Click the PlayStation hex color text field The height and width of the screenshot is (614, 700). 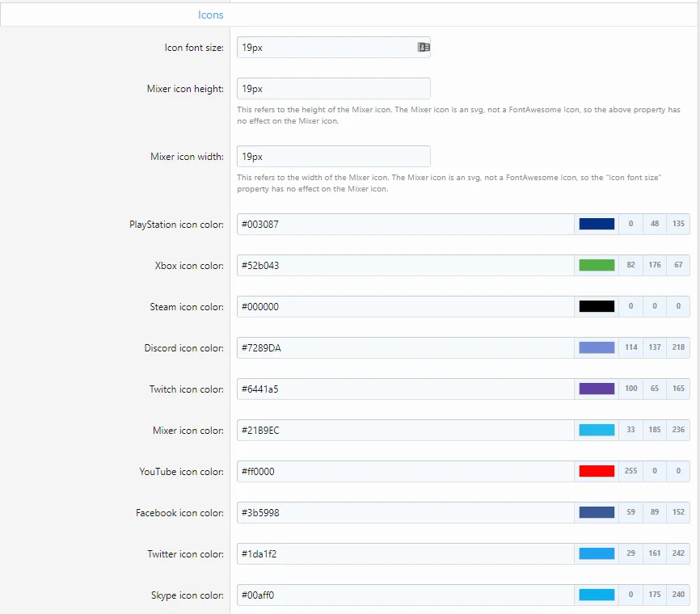[x=404, y=225]
